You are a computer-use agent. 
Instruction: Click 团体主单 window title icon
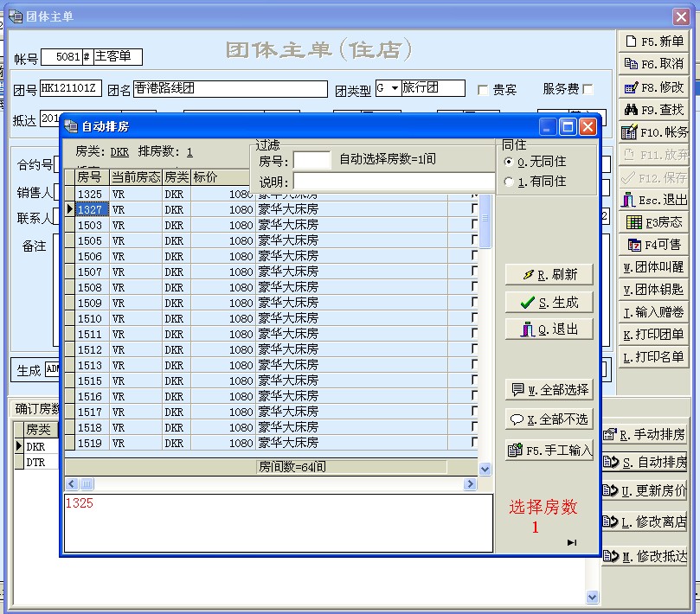click(16, 16)
